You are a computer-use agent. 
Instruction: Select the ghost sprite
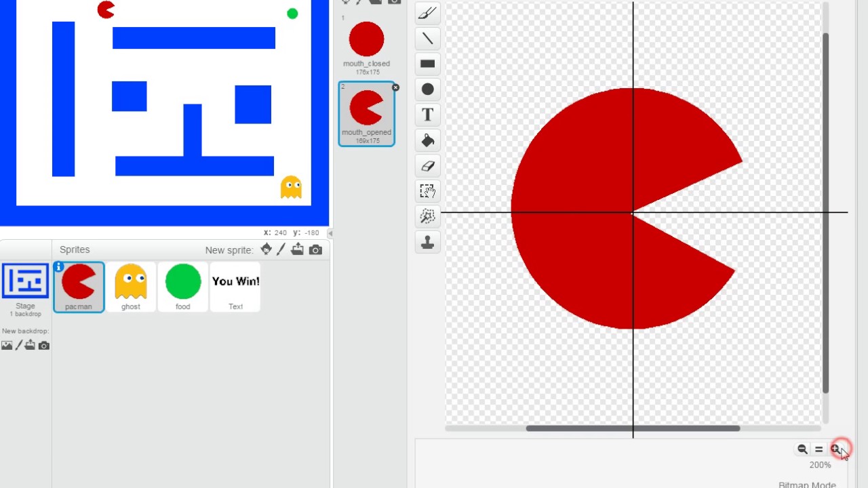click(x=131, y=287)
